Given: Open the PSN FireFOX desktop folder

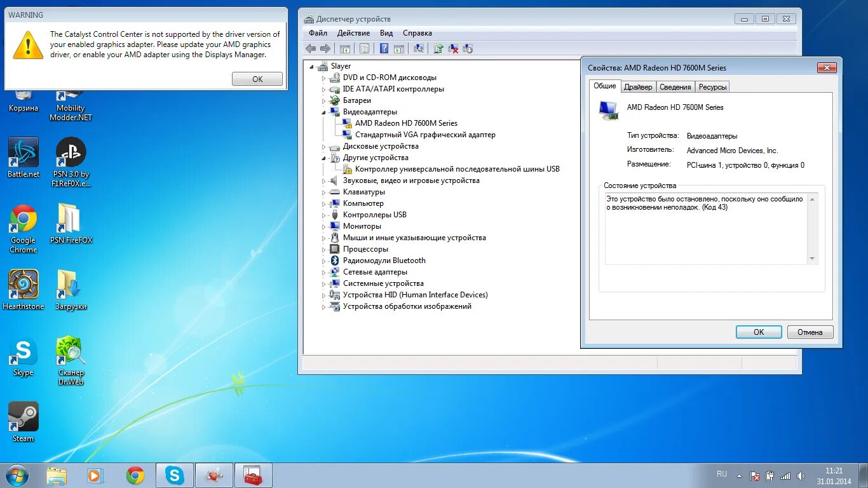Looking at the screenshot, I should [71, 224].
